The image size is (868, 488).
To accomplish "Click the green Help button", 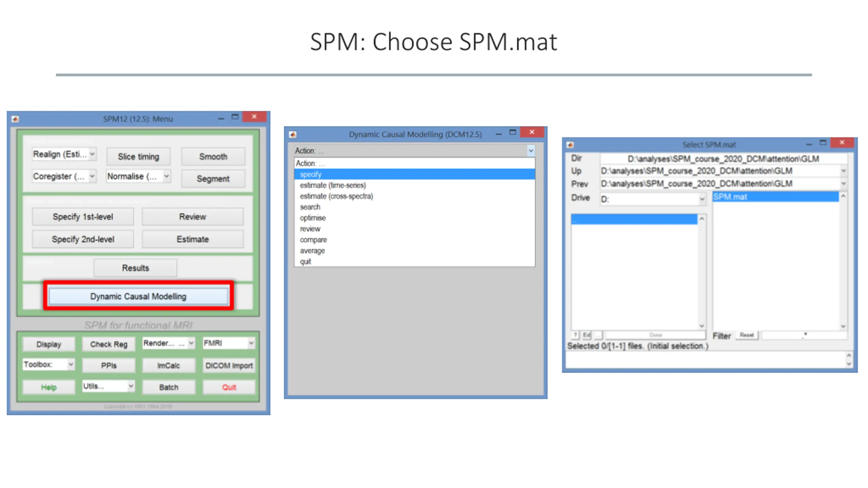I will 49,387.
